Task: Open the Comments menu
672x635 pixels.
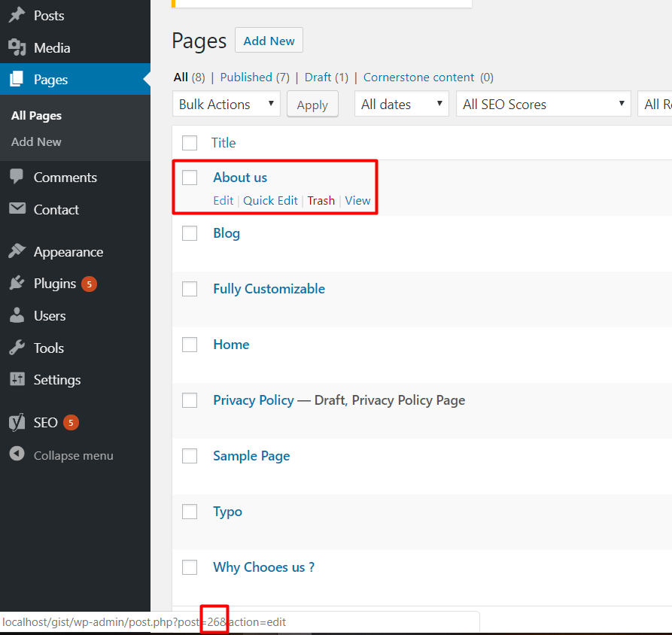Action: (x=65, y=178)
